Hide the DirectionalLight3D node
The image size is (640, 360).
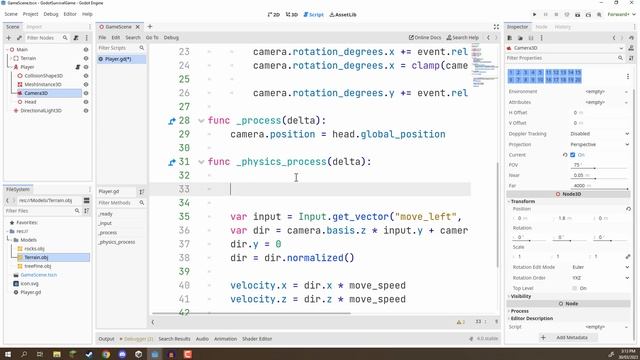(x=86, y=111)
